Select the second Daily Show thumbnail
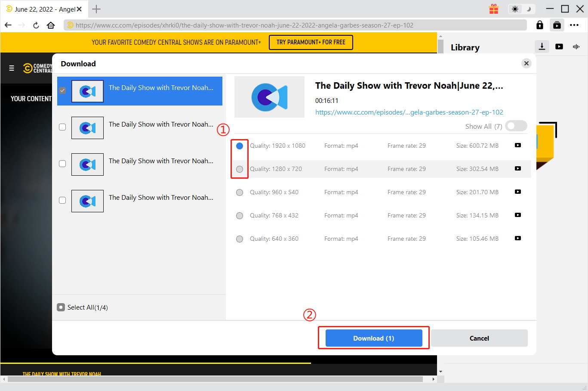The height and width of the screenshot is (391, 588). click(87, 128)
